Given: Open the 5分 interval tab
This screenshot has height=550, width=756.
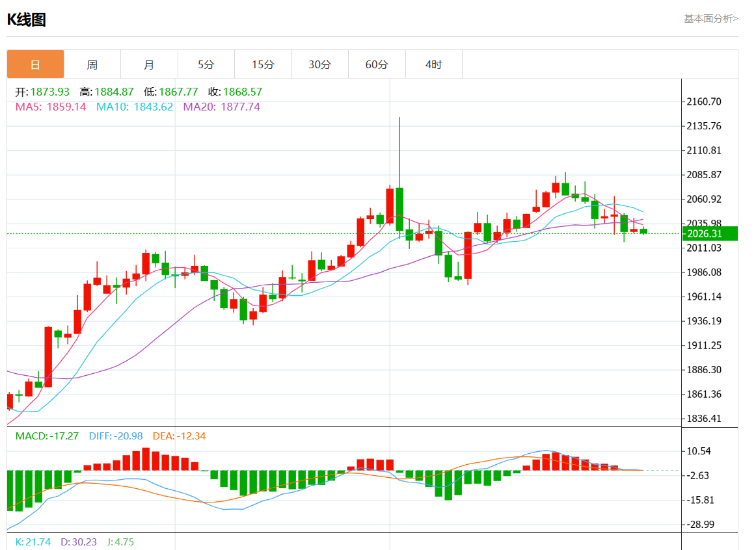Looking at the screenshot, I should pyautogui.click(x=206, y=64).
